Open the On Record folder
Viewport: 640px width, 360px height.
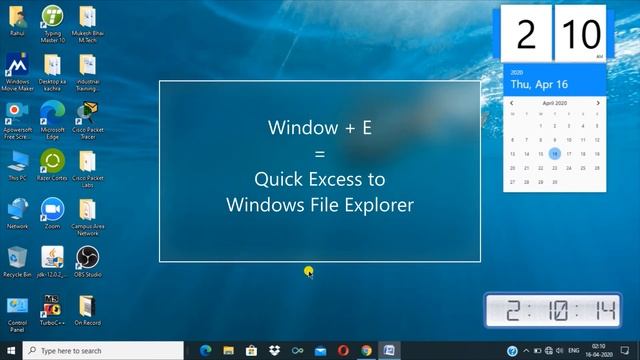coord(87,310)
